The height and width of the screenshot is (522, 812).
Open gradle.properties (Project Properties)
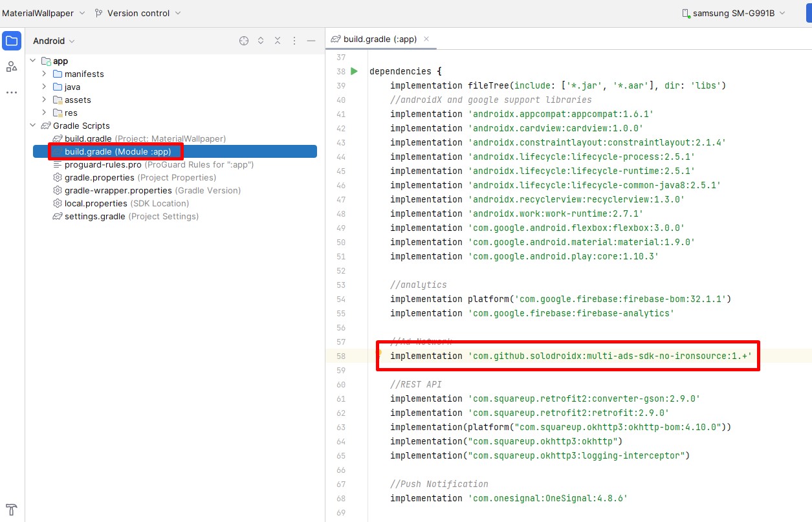pos(135,177)
